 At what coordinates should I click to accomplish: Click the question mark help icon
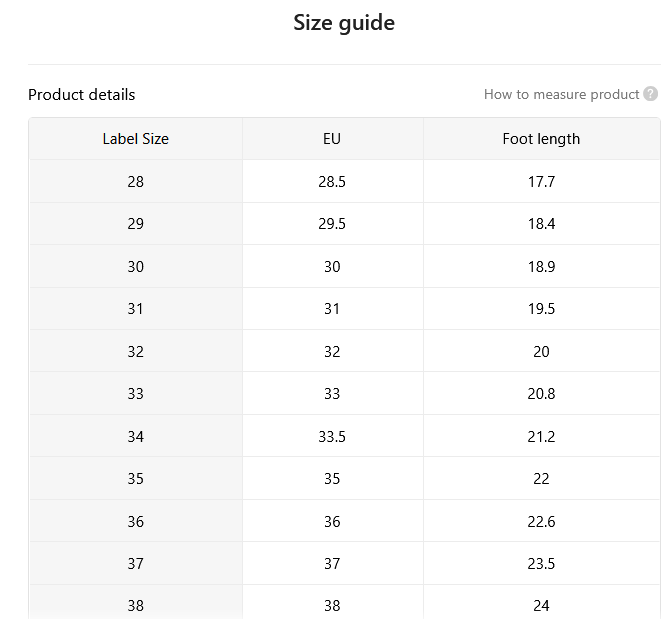point(650,94)
